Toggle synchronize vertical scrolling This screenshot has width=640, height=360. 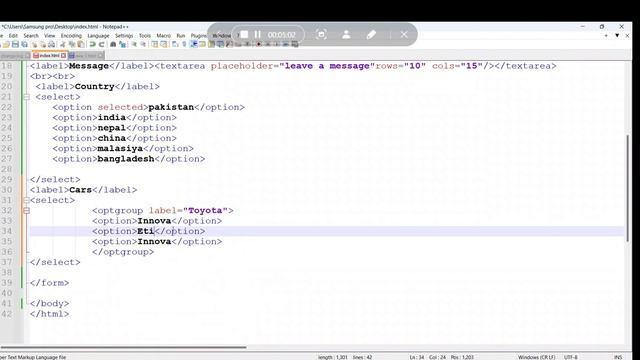coord(155,44)
